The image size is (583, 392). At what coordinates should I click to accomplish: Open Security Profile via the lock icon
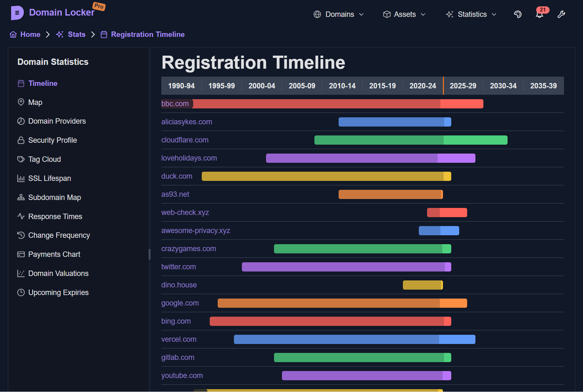[x=21, y=140]
